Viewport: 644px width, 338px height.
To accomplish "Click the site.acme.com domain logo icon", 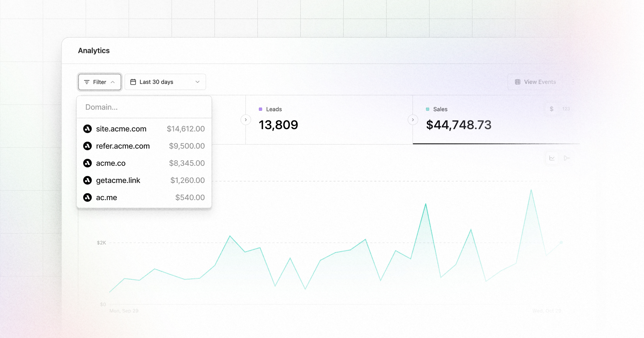I will pos(88,129).
